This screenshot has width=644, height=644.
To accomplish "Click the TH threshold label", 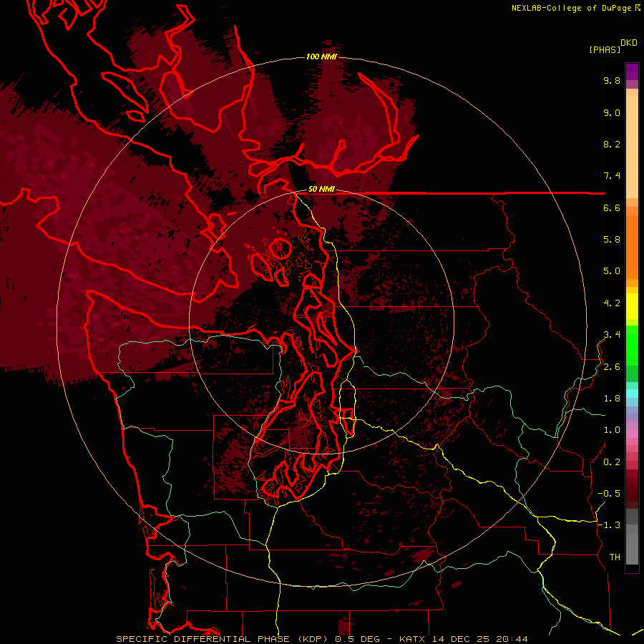I will [x=615, y=557].
